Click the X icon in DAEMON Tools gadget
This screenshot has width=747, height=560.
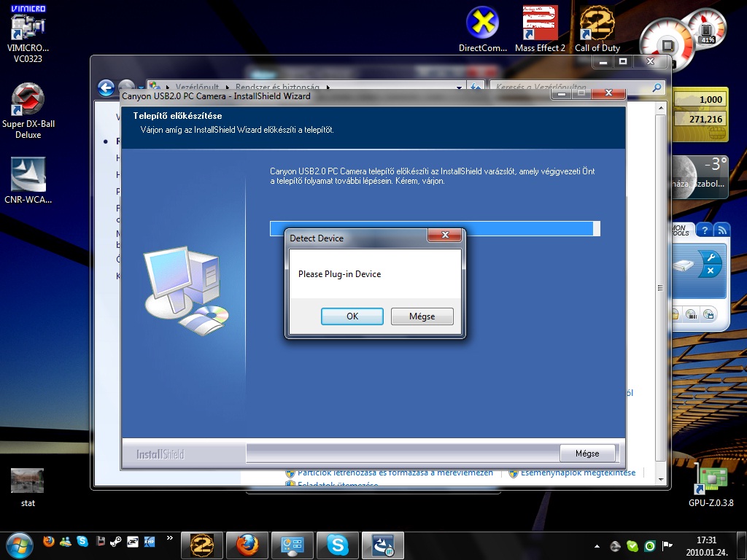coord(711,271)
